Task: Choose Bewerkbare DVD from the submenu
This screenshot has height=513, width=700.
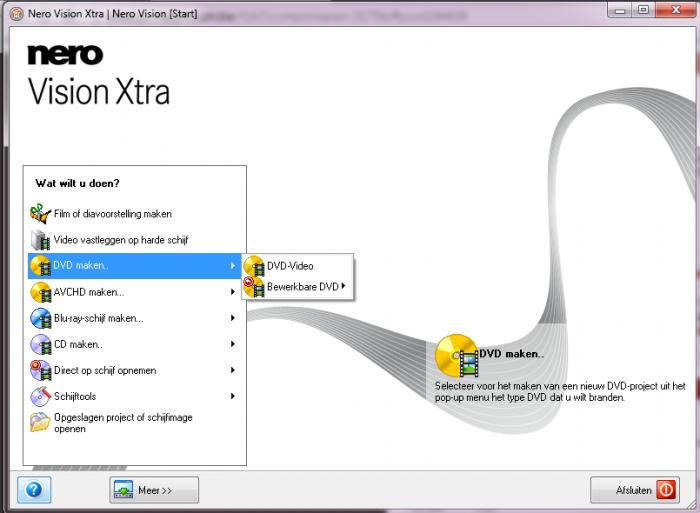Action: click(x=298, y=287)
